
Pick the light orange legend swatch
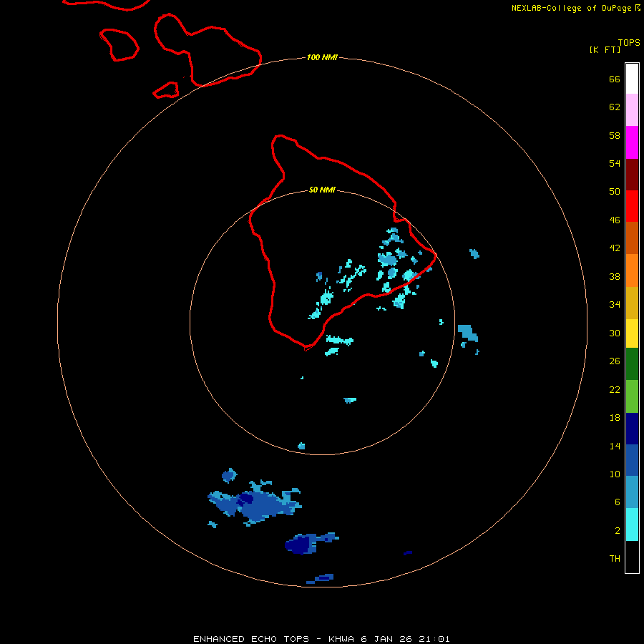[x=632, y=270]
